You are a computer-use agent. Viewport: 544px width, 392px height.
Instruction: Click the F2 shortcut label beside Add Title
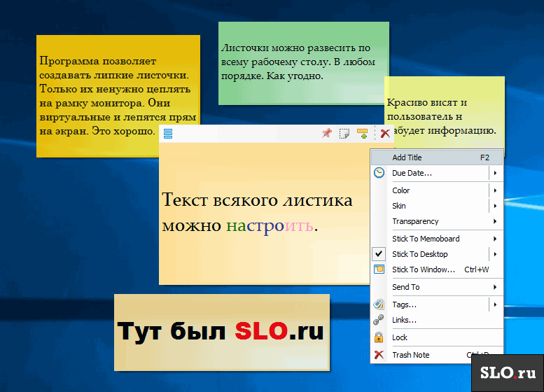tap(484, 157)
